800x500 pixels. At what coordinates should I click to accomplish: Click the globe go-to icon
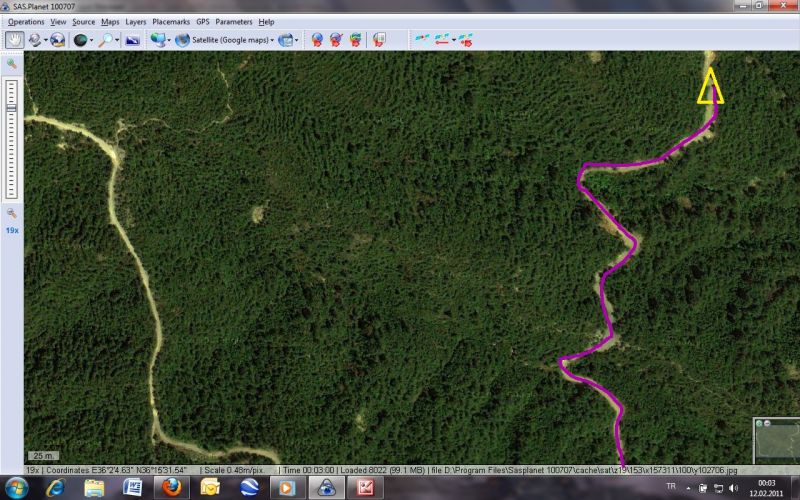57,40
